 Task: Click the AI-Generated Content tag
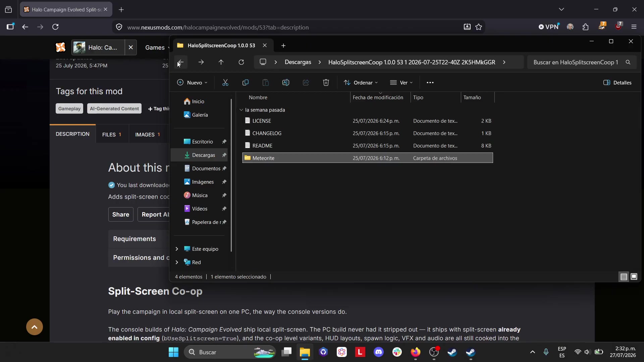114,109
